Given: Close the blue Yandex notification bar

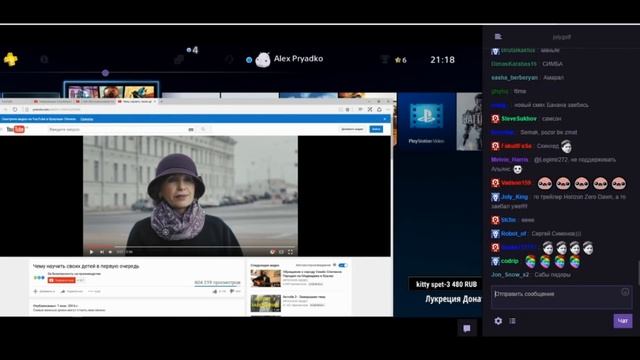Looking at the screenshot, I should click(385, 119).
